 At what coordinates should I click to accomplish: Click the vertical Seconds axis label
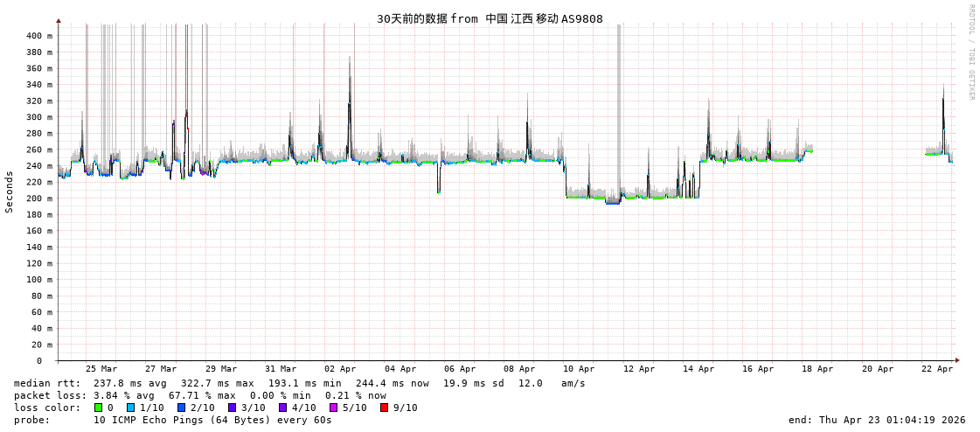click(x=10, y=192)
